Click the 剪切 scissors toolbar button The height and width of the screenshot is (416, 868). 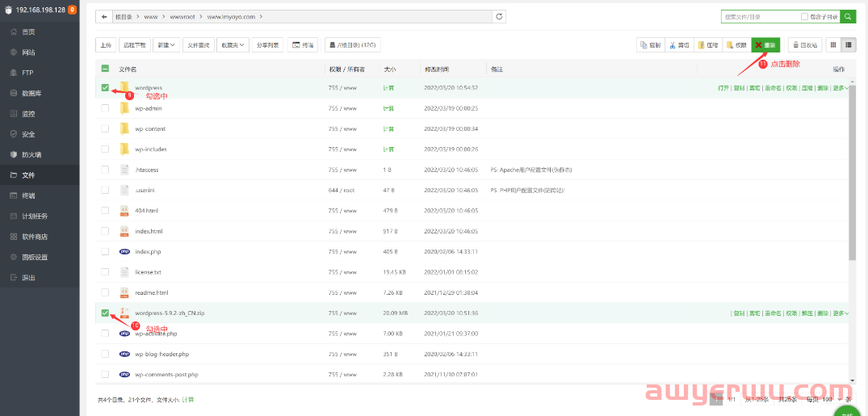click(679, 45)
